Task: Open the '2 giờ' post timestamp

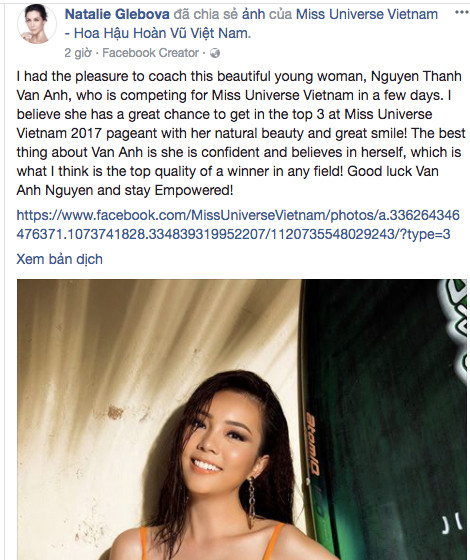Action: click(x=78, y=53)
